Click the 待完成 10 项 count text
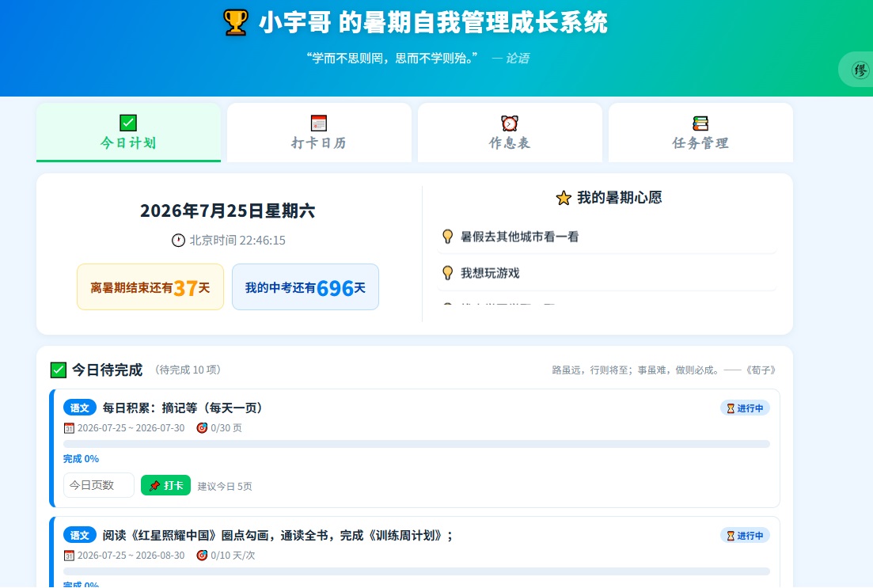Viewport: 873px width, 588px height. coord(188,370)
